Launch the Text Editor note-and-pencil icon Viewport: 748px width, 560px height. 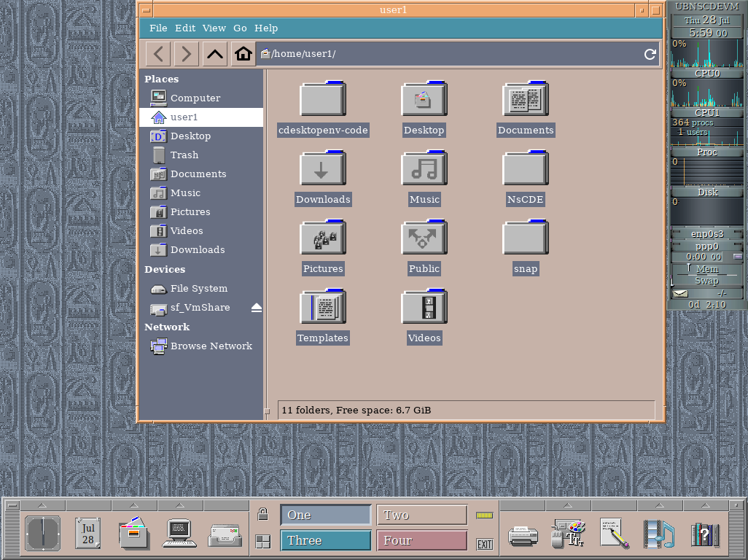[613, 533]
